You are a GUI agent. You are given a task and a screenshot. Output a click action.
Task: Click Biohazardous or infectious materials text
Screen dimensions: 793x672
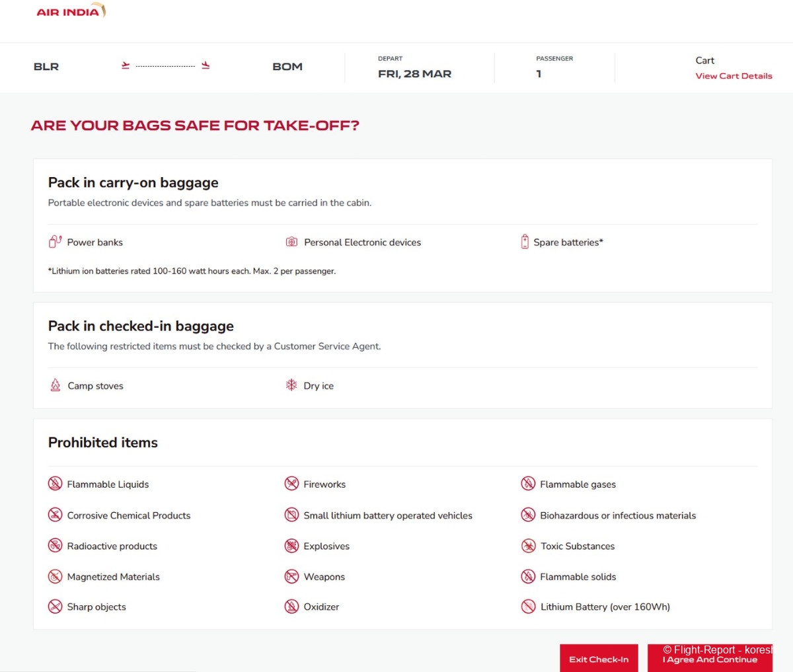[x=618, y=515]
